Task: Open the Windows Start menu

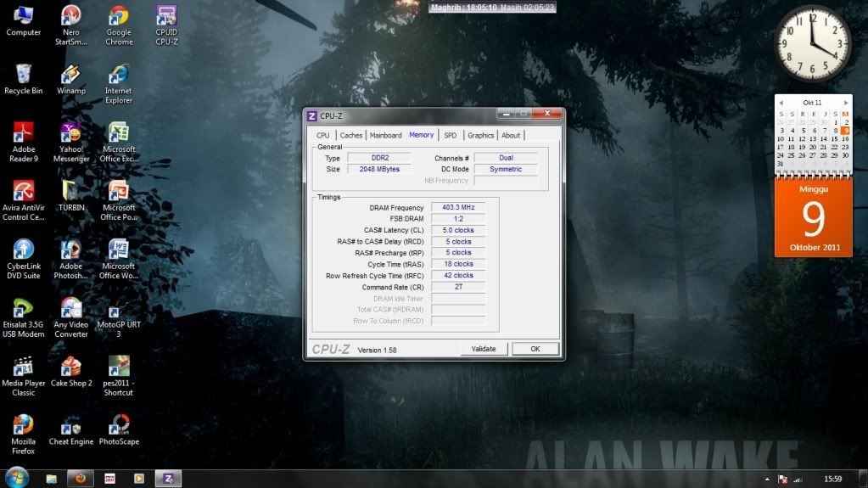Action: (16, 478)
